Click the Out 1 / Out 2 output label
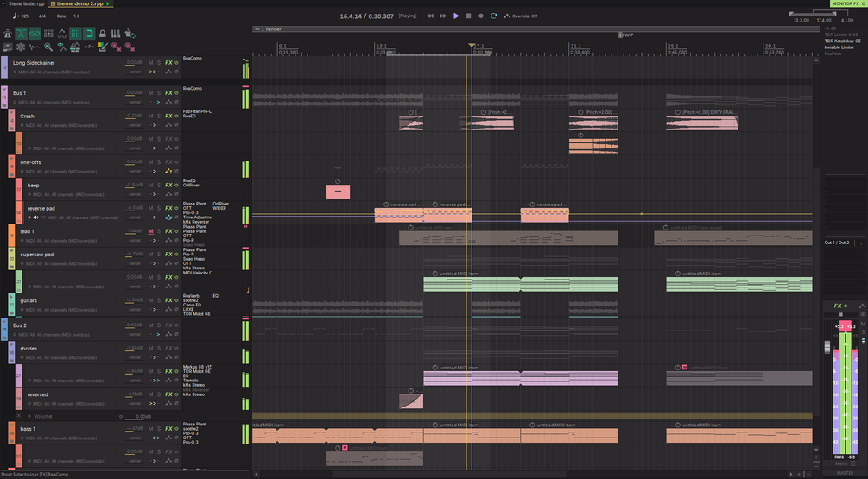Image resolution: width=868 pixels, height=479 pixels. (836, 243)
